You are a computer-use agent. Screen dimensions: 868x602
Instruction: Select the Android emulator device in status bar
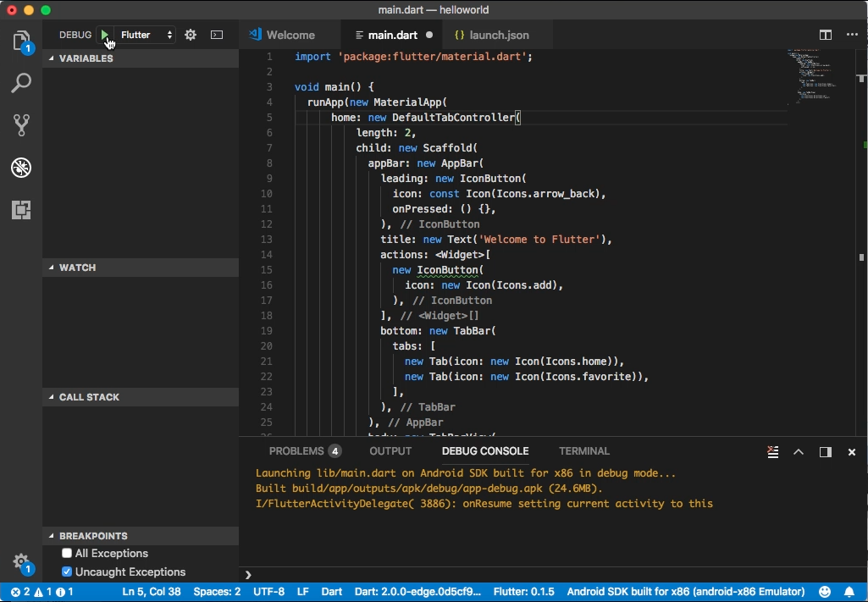686,592
